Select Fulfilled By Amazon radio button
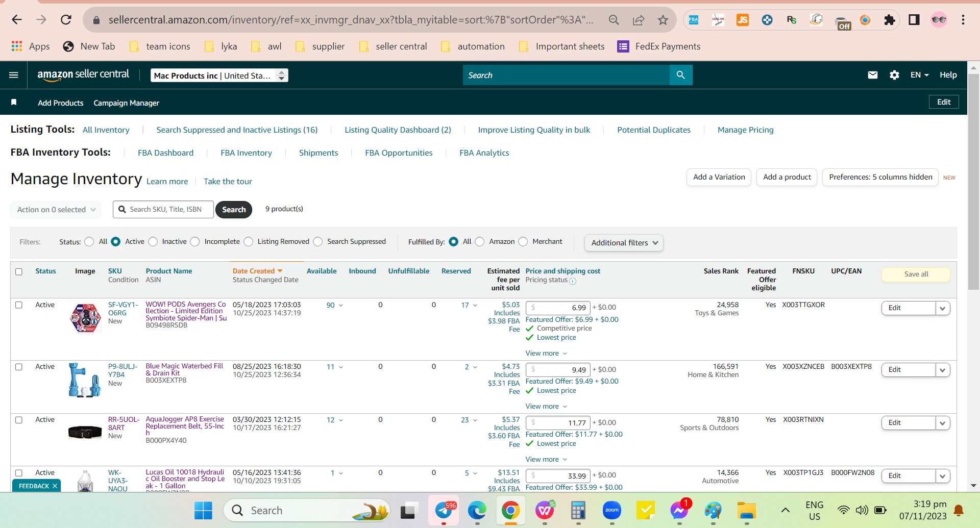This screenshot has height=528, width=980. pos(480,242)
